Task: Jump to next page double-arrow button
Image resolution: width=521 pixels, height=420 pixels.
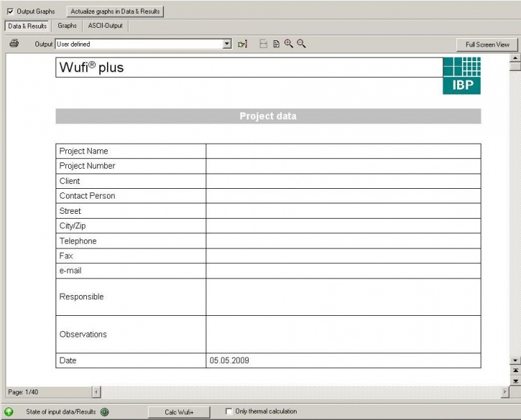Action: click(x=515, y=381)
